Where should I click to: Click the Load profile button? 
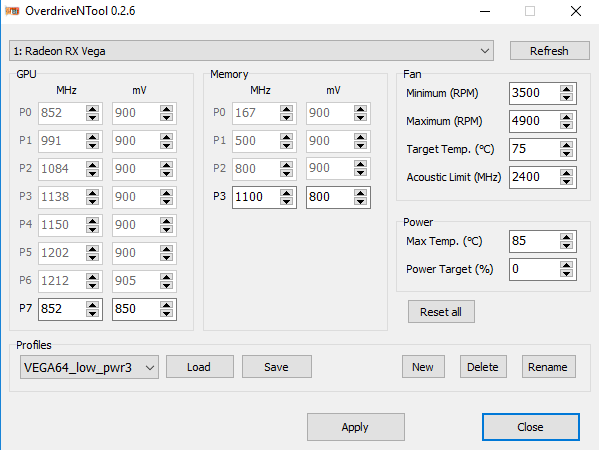click(199, 367)
